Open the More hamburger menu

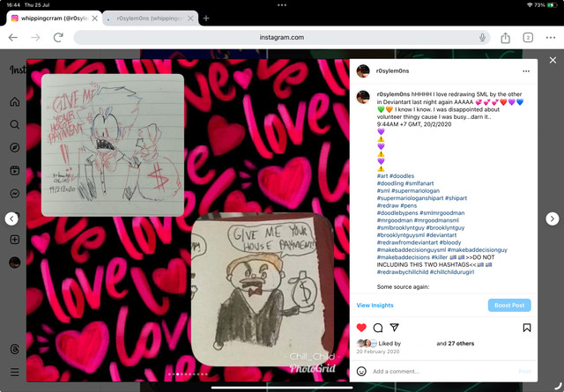point(15,372)
